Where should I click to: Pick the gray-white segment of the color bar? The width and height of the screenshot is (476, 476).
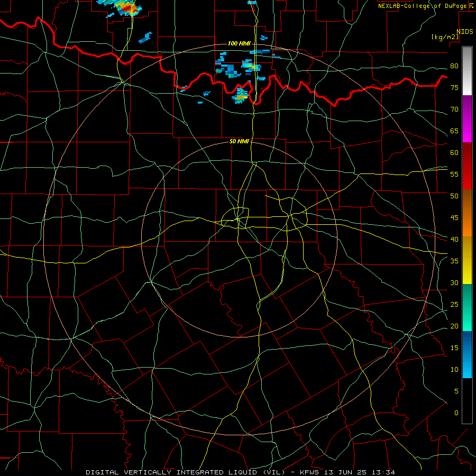pos(467,71)
